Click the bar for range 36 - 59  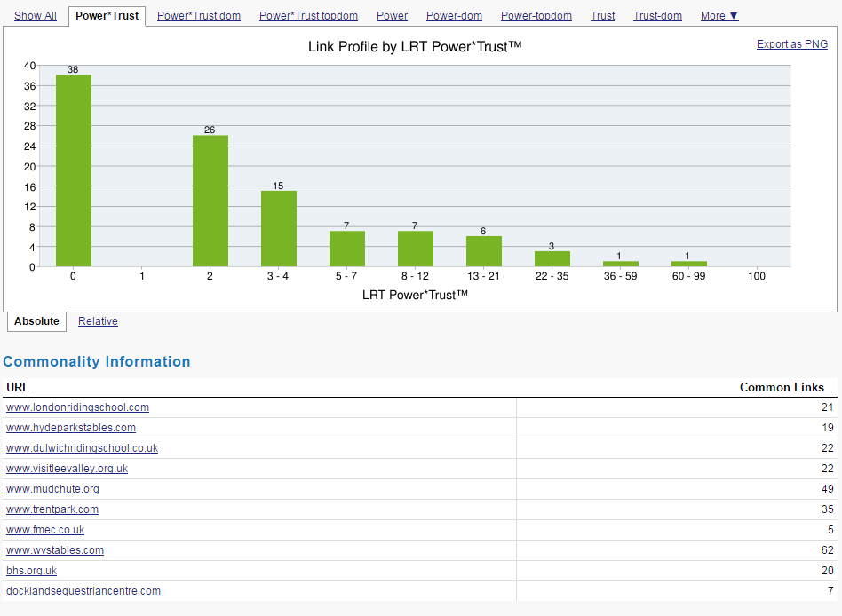tap(621, 264)
